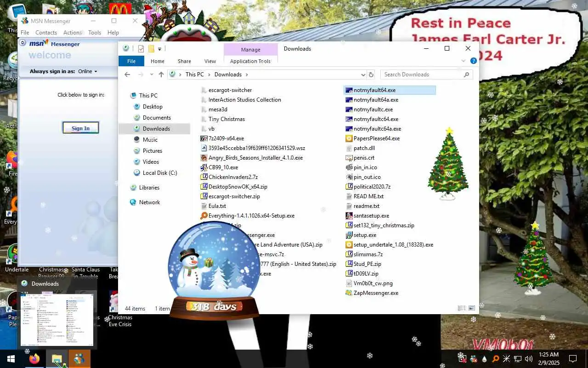Viewport: 588px width, 368px height.
Task: Switch to large icons view layout
Action: pos(472,308)
